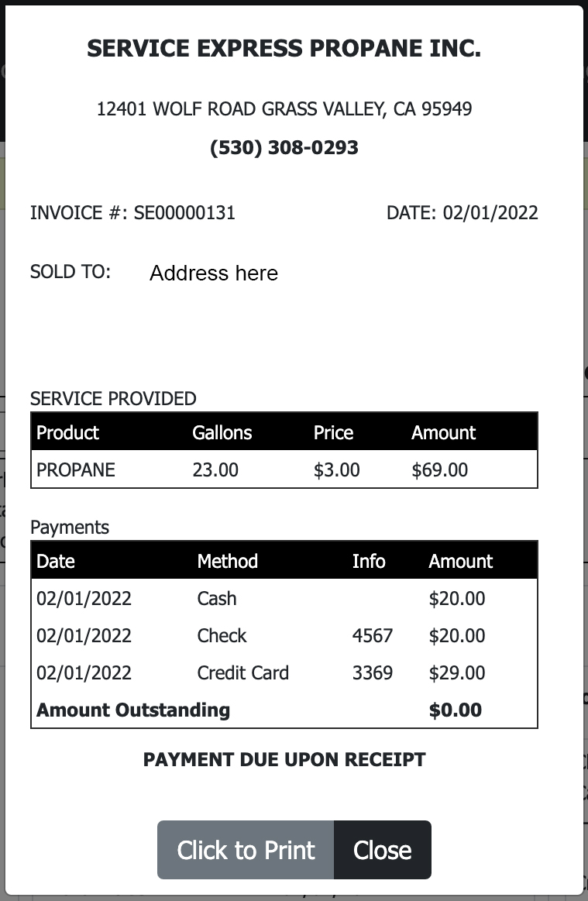Click the Product column header
588x901 pixels.
pyautogui.click(x=68, y=432)
